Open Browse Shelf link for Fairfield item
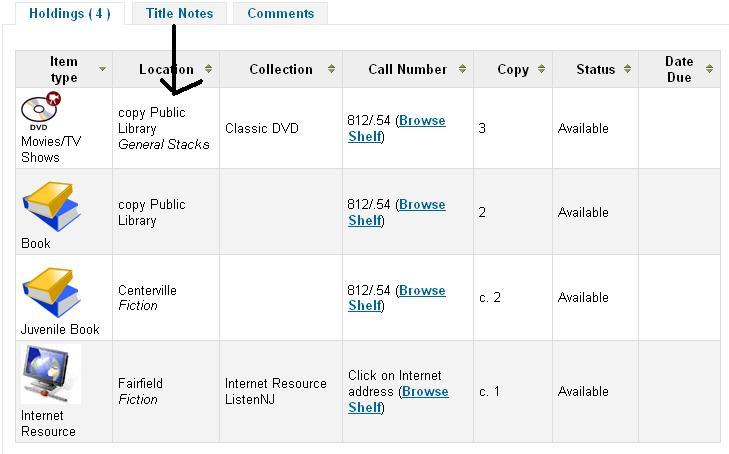The height and width of the screenshot is (454, 729). pyautogui.click(x=424, y=392)
